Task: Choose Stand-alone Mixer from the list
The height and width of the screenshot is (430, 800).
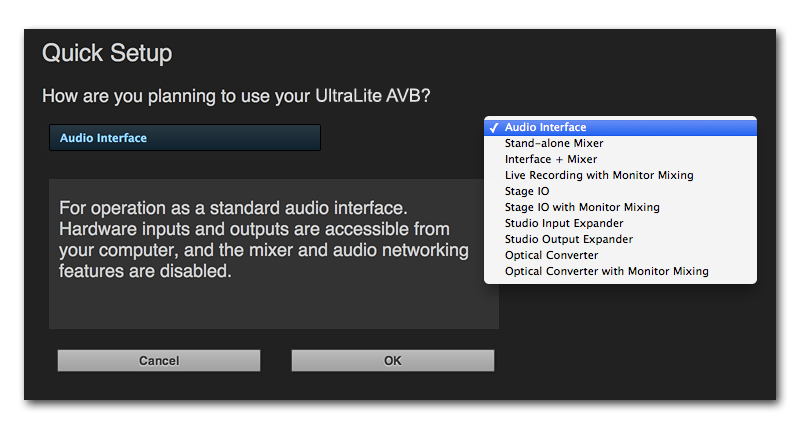Action: click(553, 144)
